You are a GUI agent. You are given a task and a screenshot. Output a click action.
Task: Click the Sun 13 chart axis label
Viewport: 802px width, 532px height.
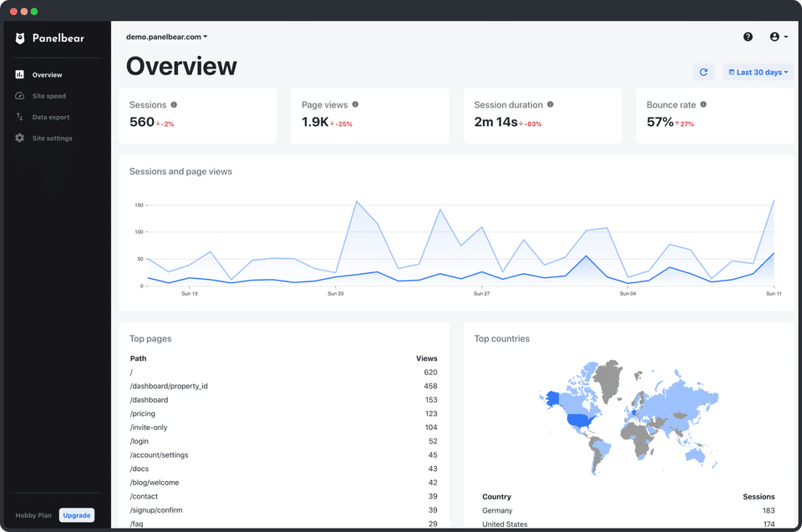point(190,294)
